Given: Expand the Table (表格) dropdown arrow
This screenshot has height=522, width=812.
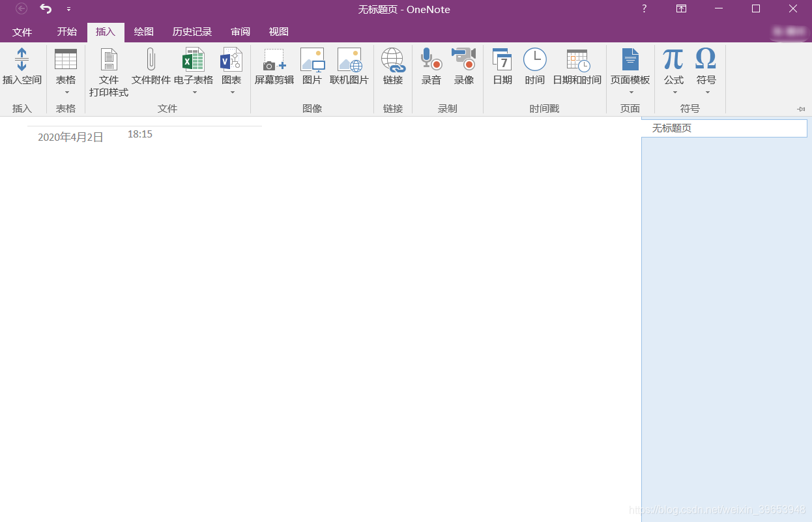Looking at the screenshot, I should coord(66,93).
